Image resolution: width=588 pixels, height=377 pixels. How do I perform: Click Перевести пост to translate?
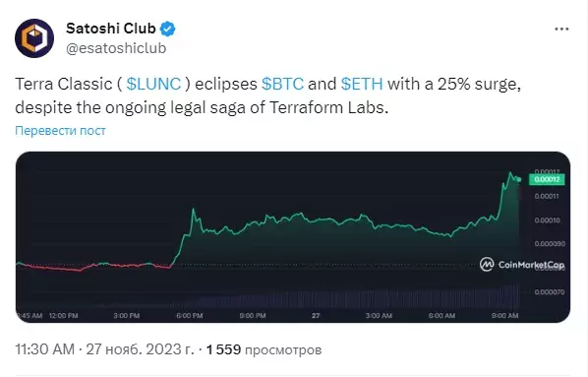click(60, 130)
